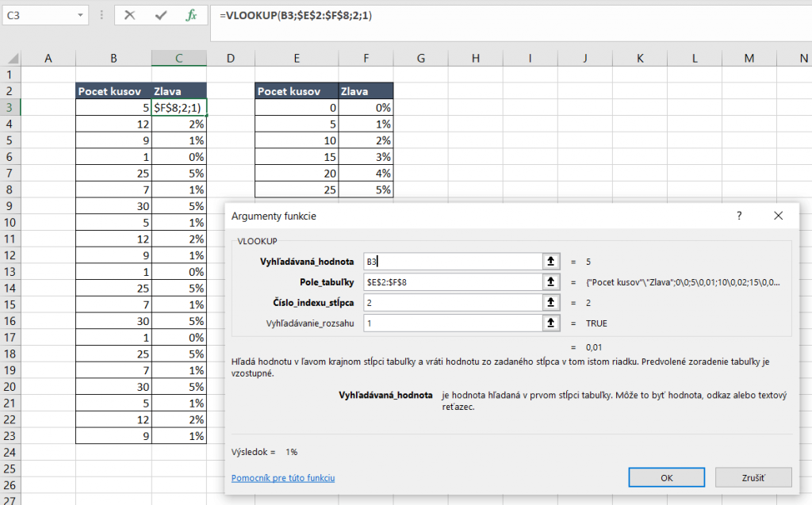Select column F header
The height and width of the screenshot is (505, 812).
[x=366, y=59]
